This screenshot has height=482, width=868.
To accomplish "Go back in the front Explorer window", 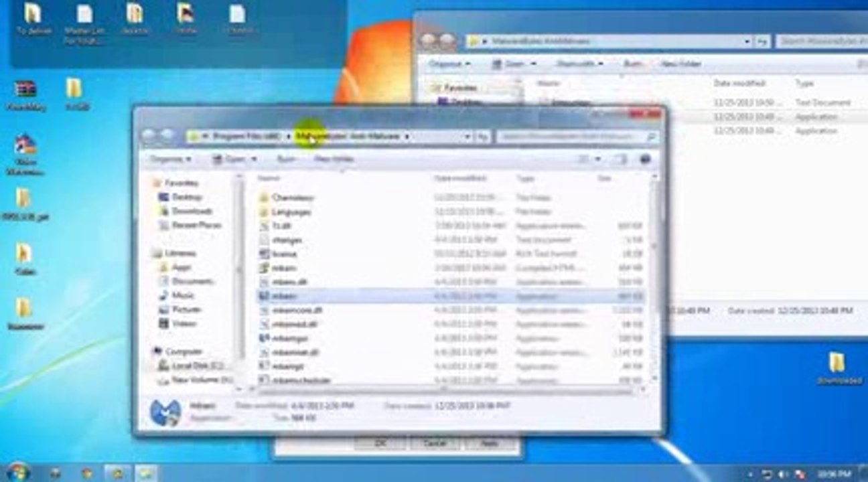I will [x=149, y=137].
